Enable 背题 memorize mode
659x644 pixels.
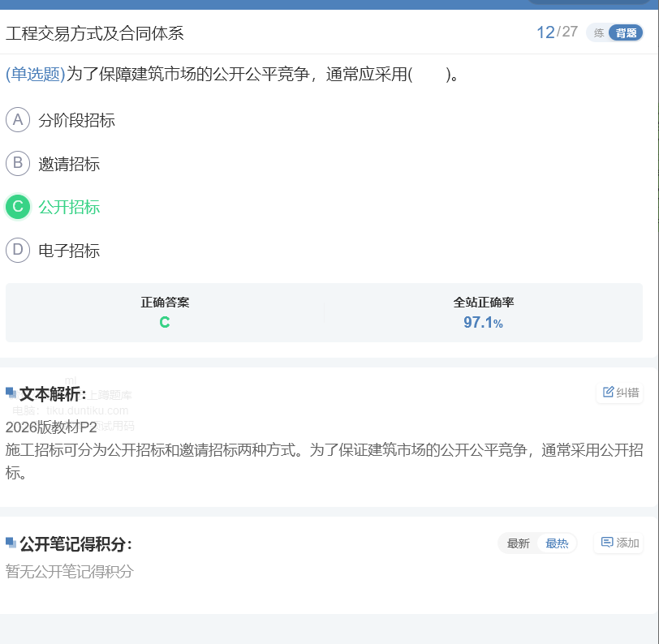tap(626, 33)
